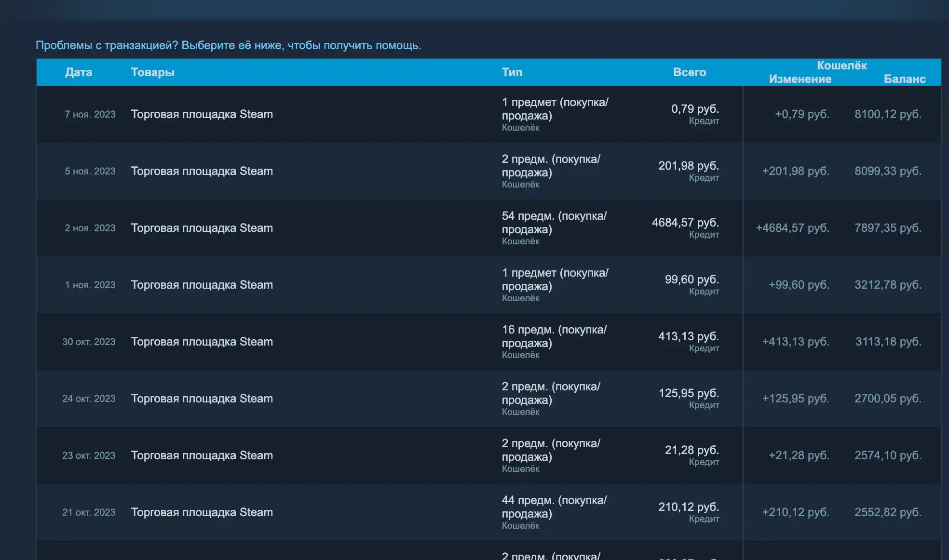The width and height of the screenshot is (949, 560).
Task: Click the 2574,10 руб. balance
Action: [888, 455]
